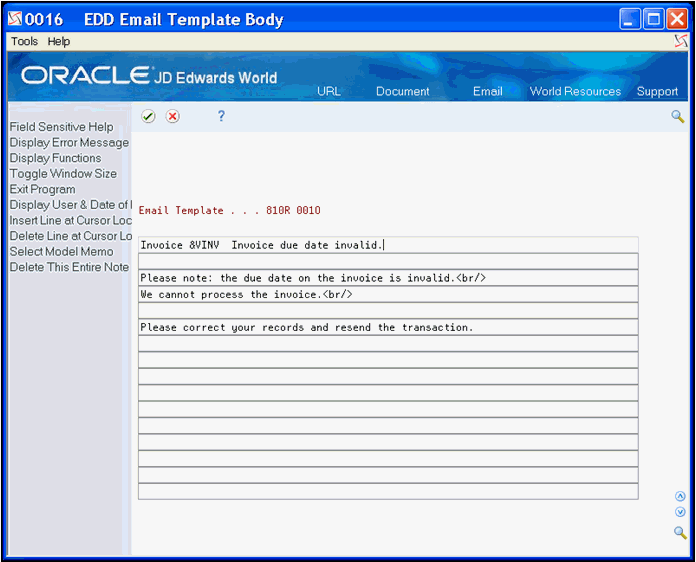
Task: Click the ORACLE JD Edwards World logo
Action: [x=149, y=76]
